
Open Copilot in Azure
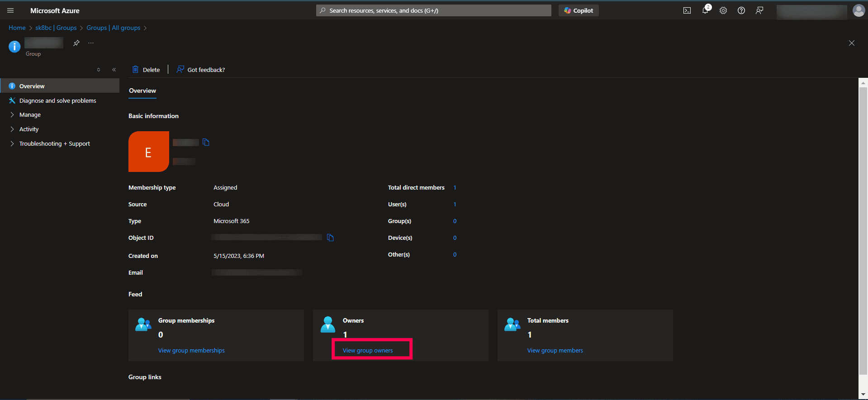(579, 10)
